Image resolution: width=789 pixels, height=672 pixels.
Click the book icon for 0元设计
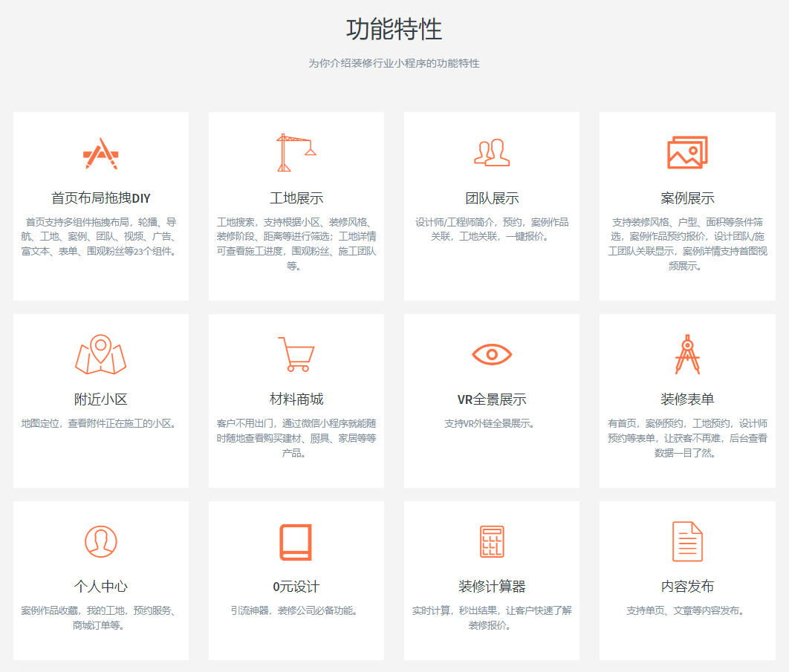tap(296, 541)
